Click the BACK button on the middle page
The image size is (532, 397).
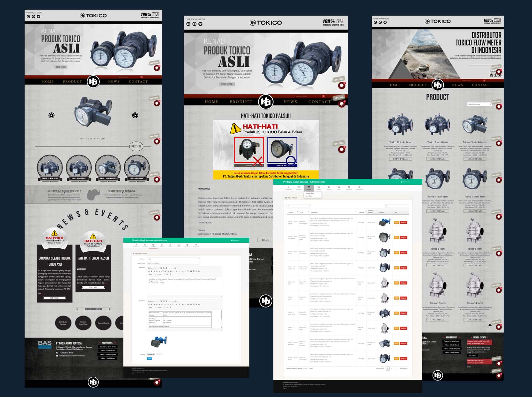(x=266, y=240)
